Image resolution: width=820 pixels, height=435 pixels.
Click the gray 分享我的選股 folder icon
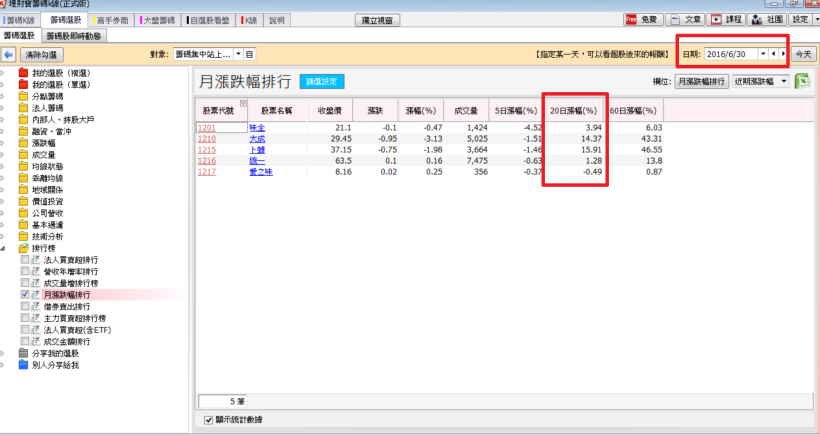coord(23,353)
